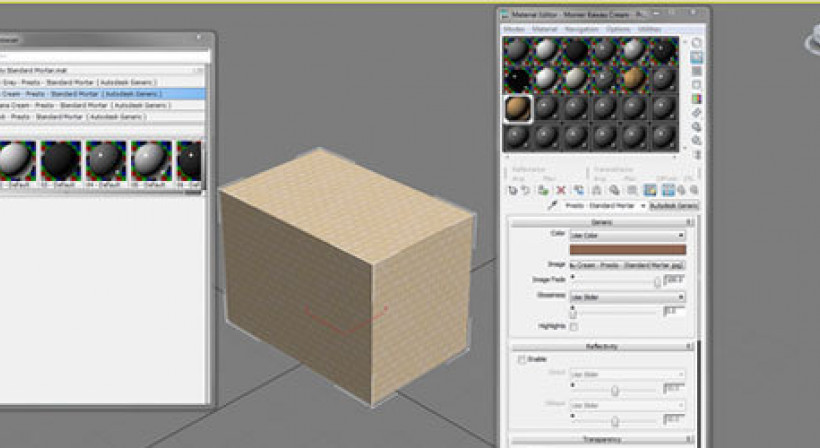Click Go to Parent icon

click(682, 191)
